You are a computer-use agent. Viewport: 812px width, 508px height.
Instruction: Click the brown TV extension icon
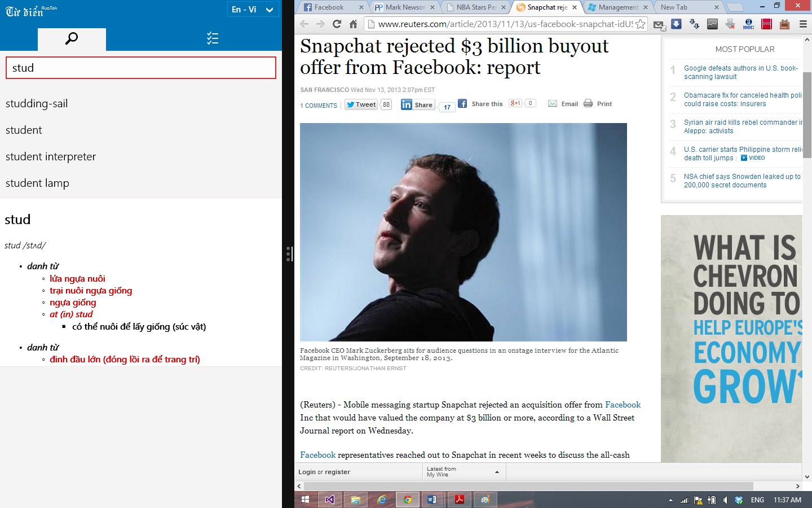784,24
